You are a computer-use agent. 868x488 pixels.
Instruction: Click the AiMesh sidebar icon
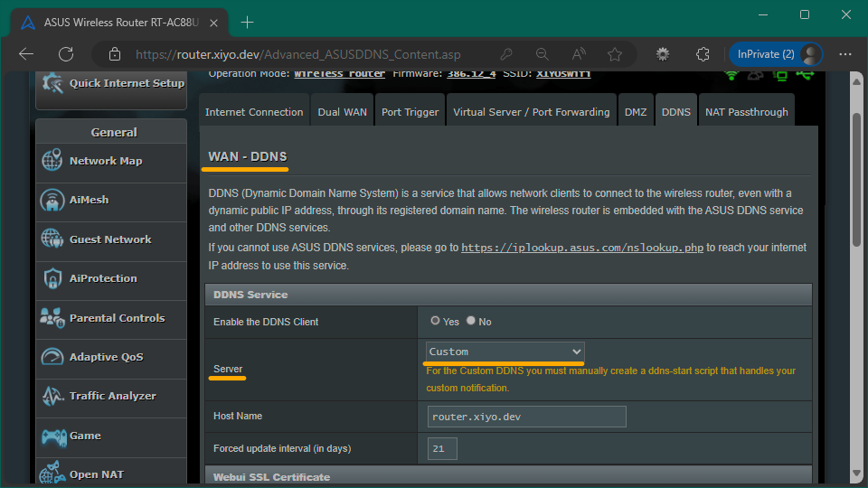pyautogui.click(x=52, y=200)
